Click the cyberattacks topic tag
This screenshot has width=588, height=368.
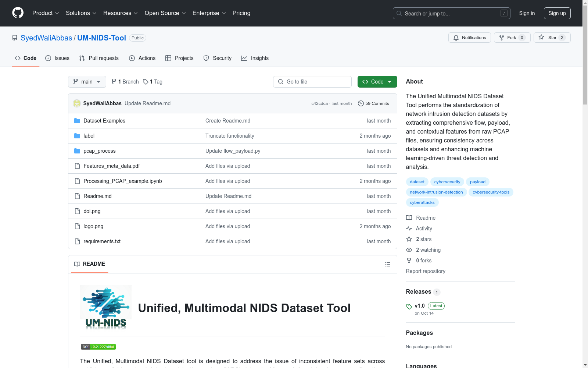tap(422, 202)
